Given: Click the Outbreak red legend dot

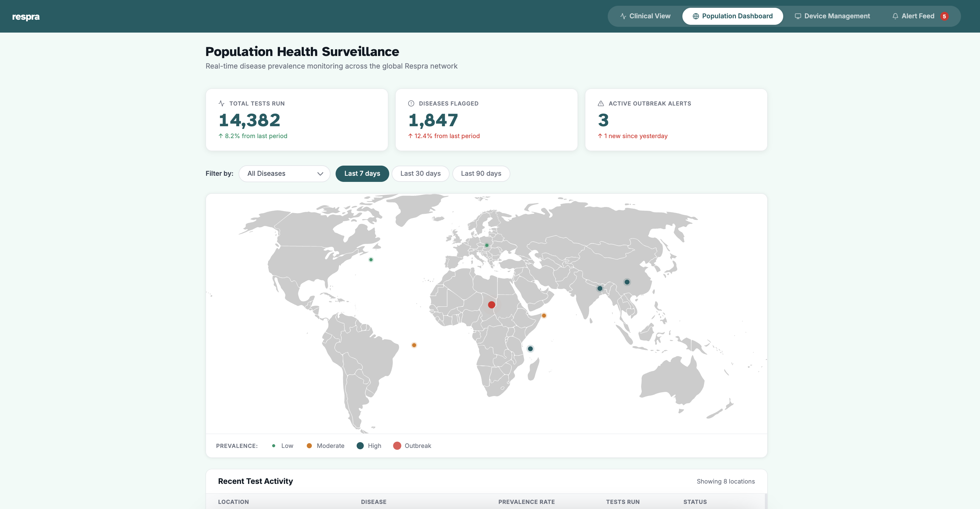Looking at the screenshot, I should [x=397, y=446].
